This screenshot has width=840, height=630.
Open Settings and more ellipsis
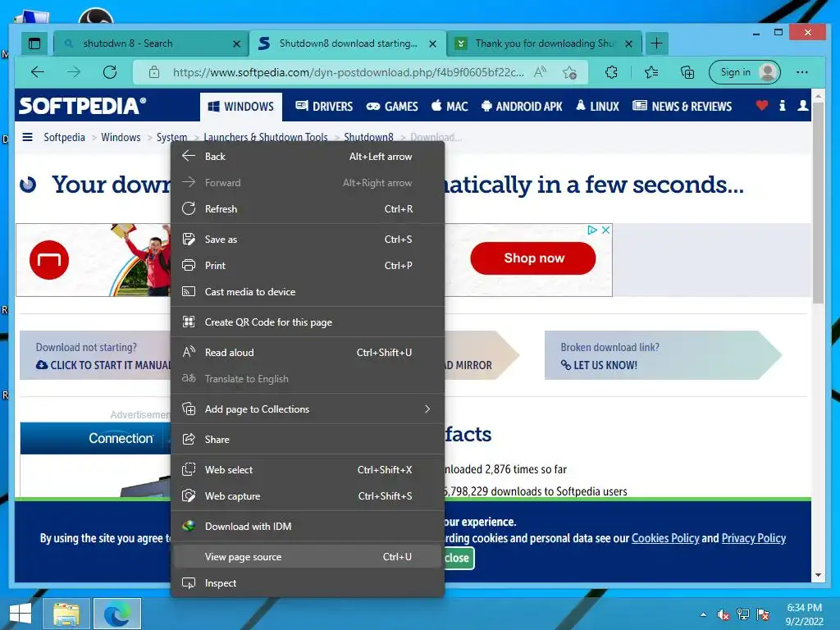(x=802, y=72)
